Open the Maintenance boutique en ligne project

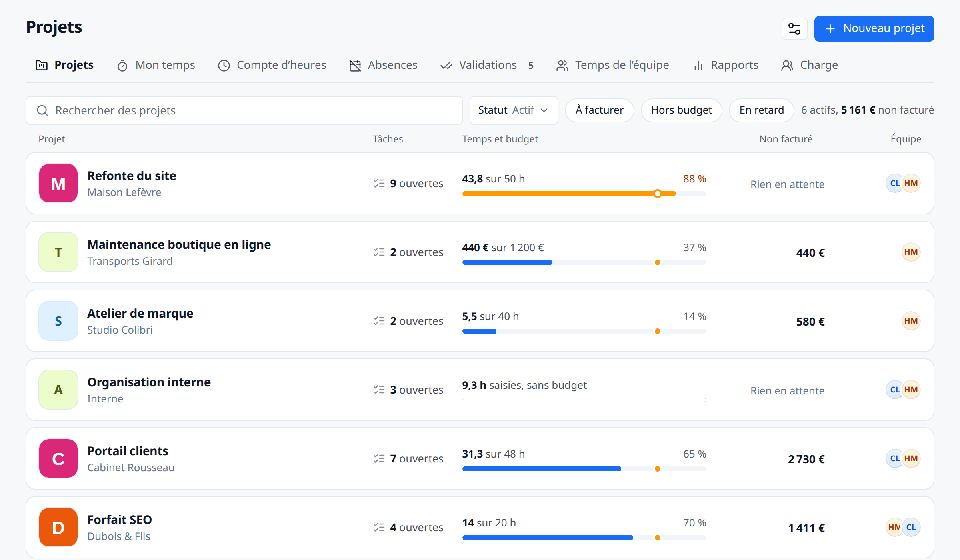[x=480, y=252]
